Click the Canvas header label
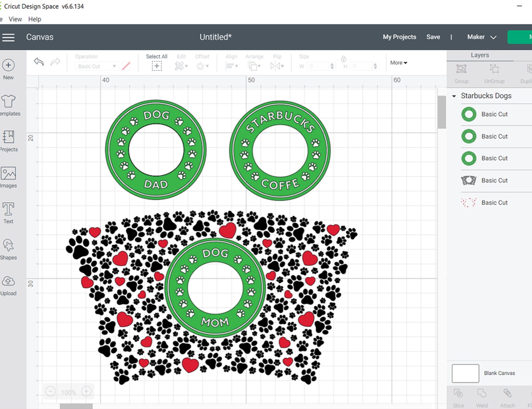 click(40, 37)
